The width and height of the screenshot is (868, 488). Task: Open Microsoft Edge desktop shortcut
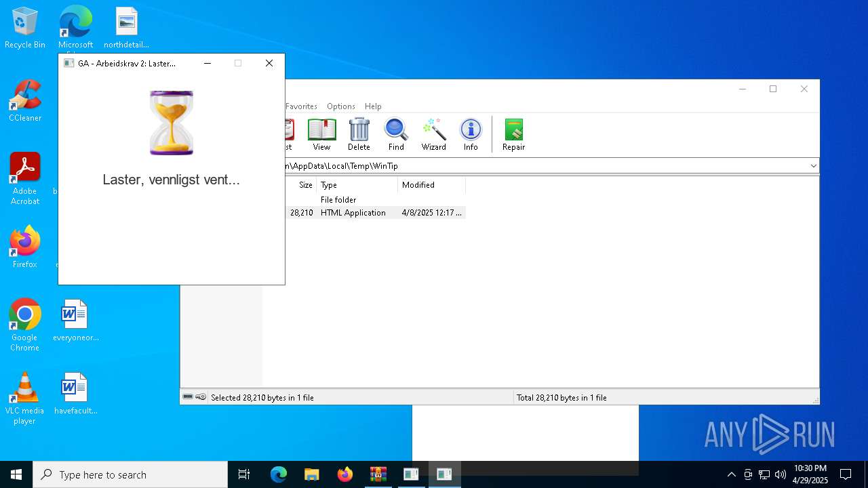[x=75, y=28]
